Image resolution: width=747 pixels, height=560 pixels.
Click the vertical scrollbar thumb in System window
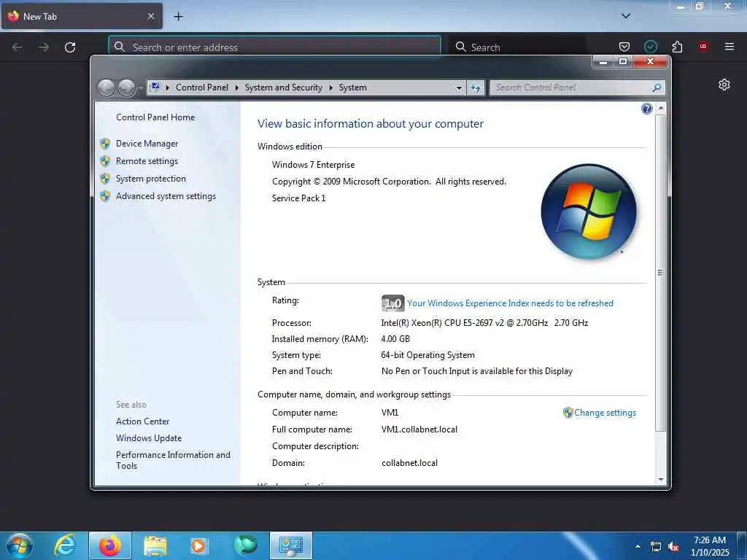[x=661, y=273]
